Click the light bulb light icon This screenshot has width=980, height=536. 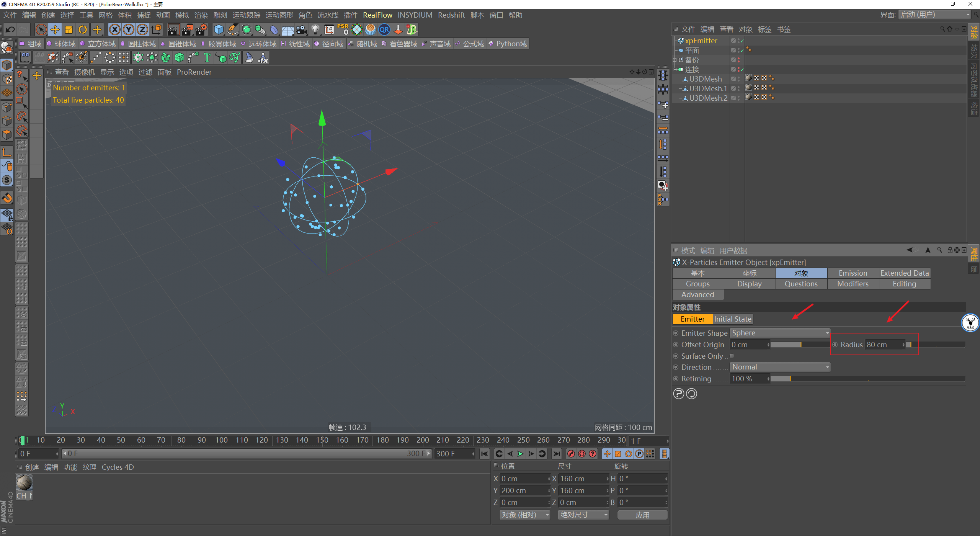(315, 29)
